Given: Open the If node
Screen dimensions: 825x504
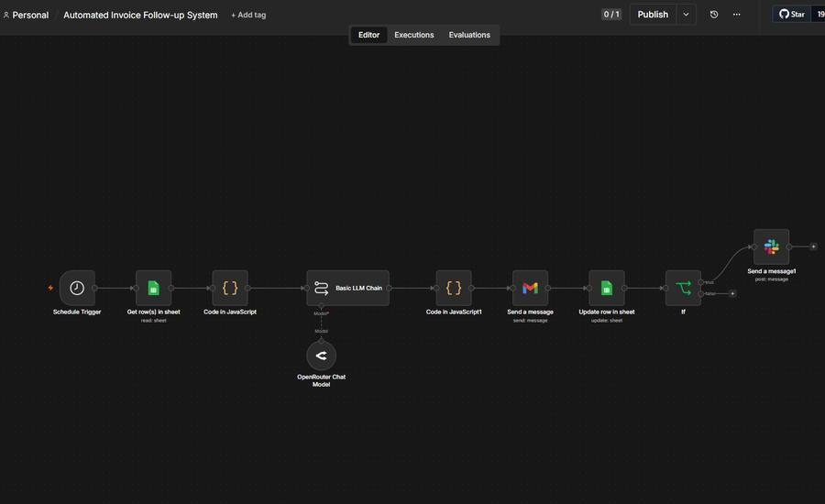Looking at the screenshot, I should tap(683, 288).
